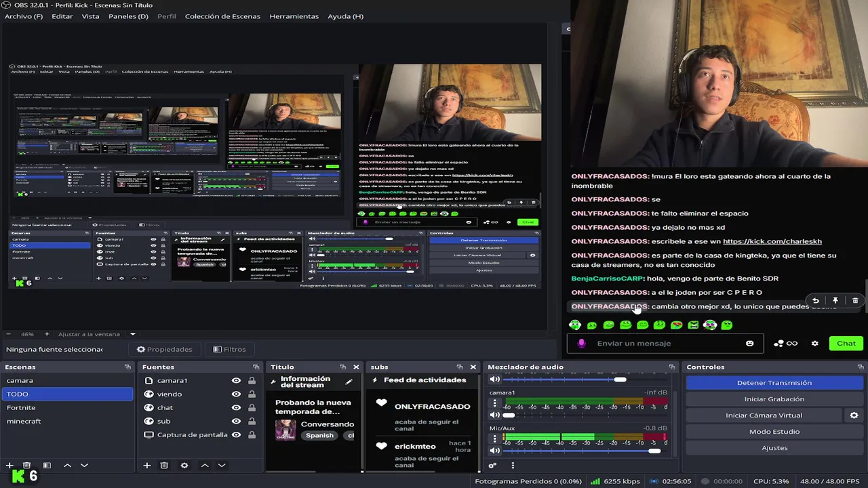Insert the heart-eyes green emote
The width and height of the screenshot is (868, 488).
coord(676,325)
